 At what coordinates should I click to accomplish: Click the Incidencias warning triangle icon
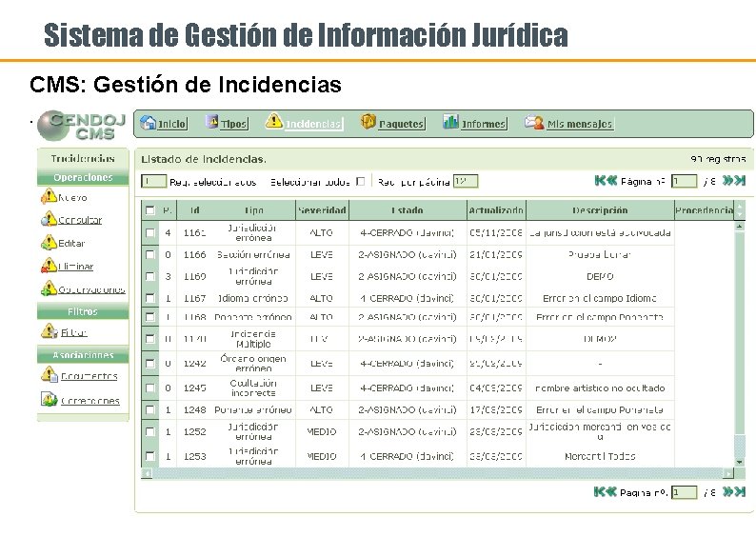(274, 121)
